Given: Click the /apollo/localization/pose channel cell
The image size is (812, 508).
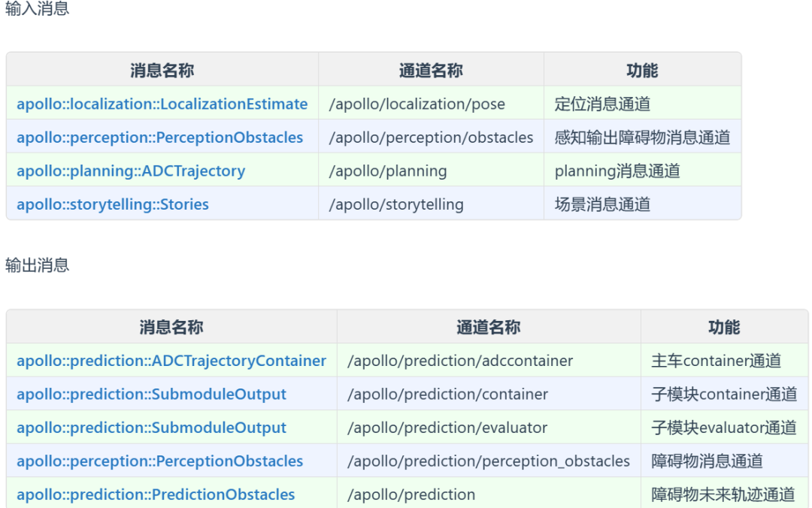Looking at the screenshot, I should click(x=417, y=104).
